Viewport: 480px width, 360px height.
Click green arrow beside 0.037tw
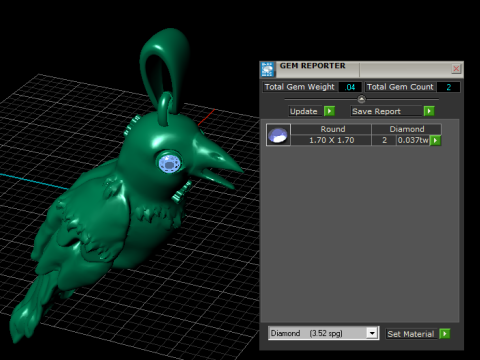(435, 141)
